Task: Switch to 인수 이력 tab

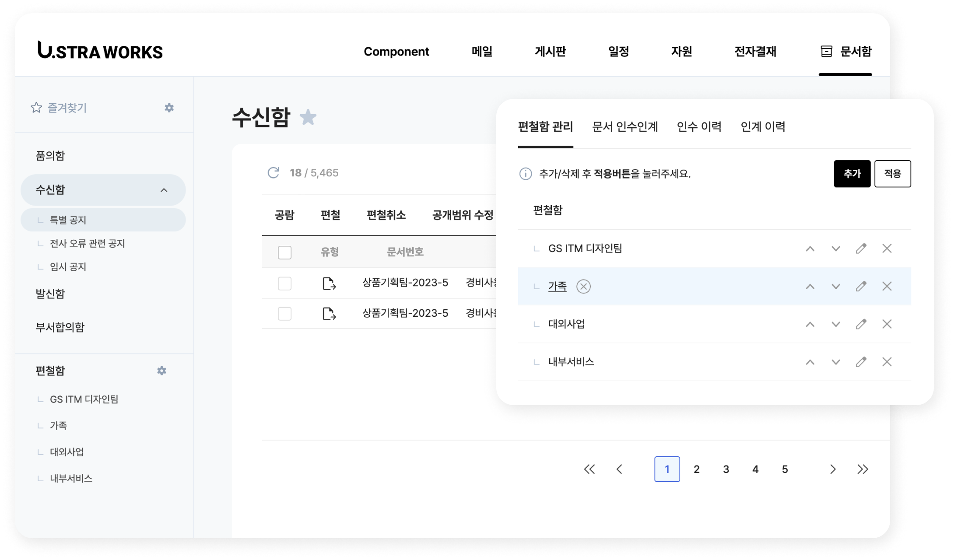Action: (699, 126)
